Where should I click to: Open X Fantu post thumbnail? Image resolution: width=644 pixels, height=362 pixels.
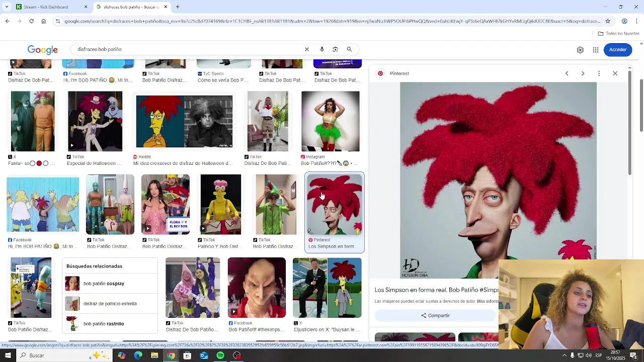click(33, 121)
